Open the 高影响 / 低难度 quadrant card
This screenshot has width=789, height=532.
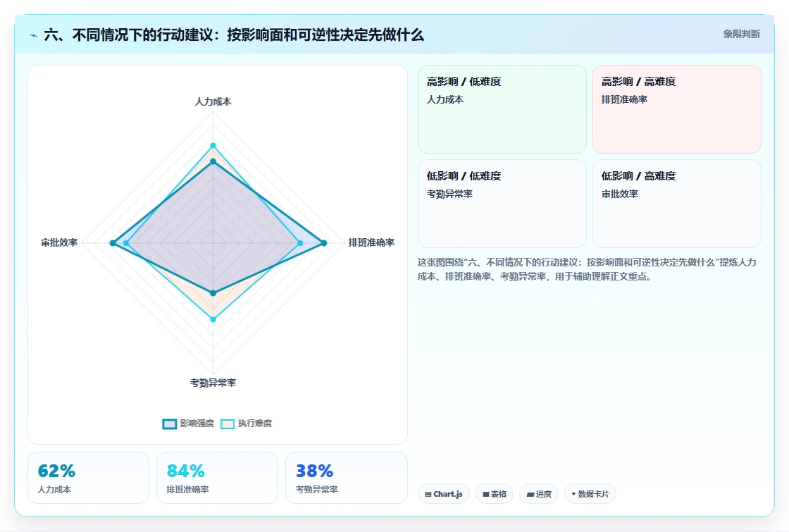(x=502, y=109)
